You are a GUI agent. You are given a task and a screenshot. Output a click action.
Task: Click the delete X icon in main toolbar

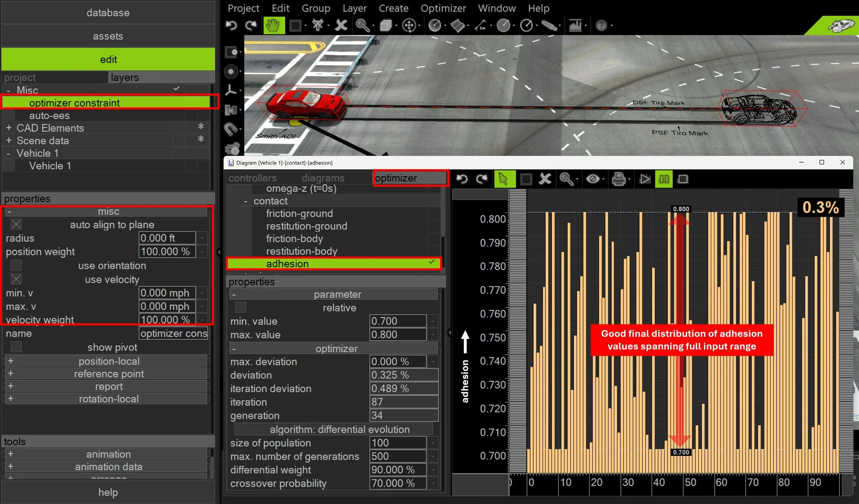[341, 25]
